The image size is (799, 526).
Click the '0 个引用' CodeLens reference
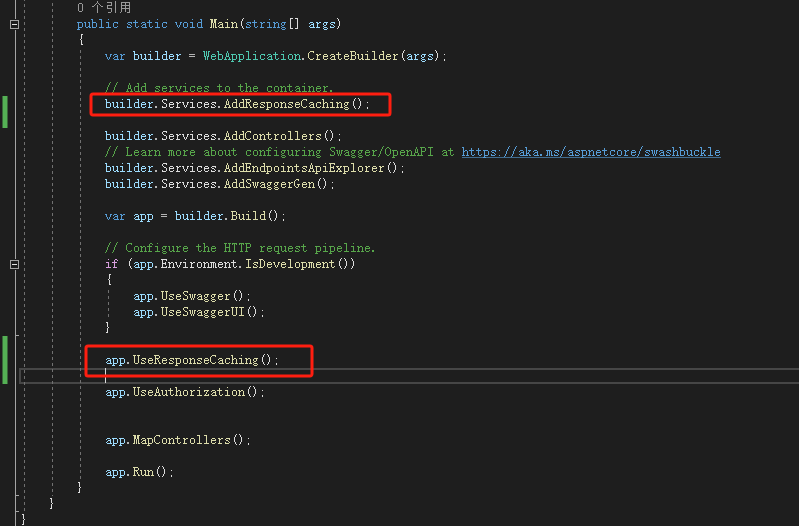coord(104,8)
